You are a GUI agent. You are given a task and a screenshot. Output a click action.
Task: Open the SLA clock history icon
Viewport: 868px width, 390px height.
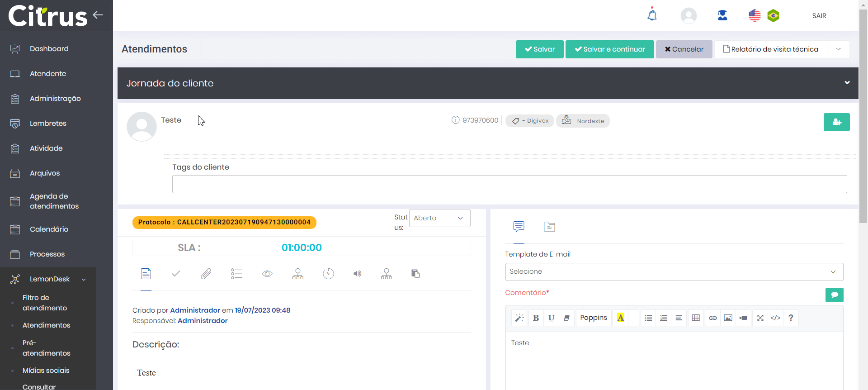tap(328, 274)
